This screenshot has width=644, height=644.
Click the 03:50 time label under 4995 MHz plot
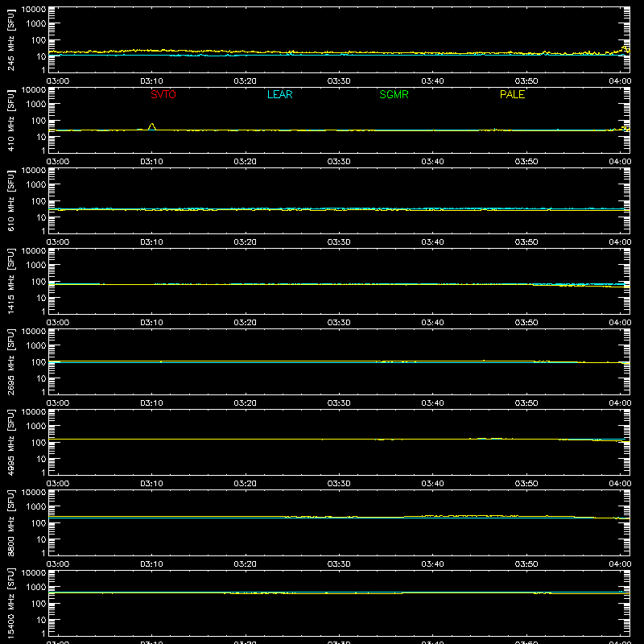pyautogui.click(x=526, y=484)
